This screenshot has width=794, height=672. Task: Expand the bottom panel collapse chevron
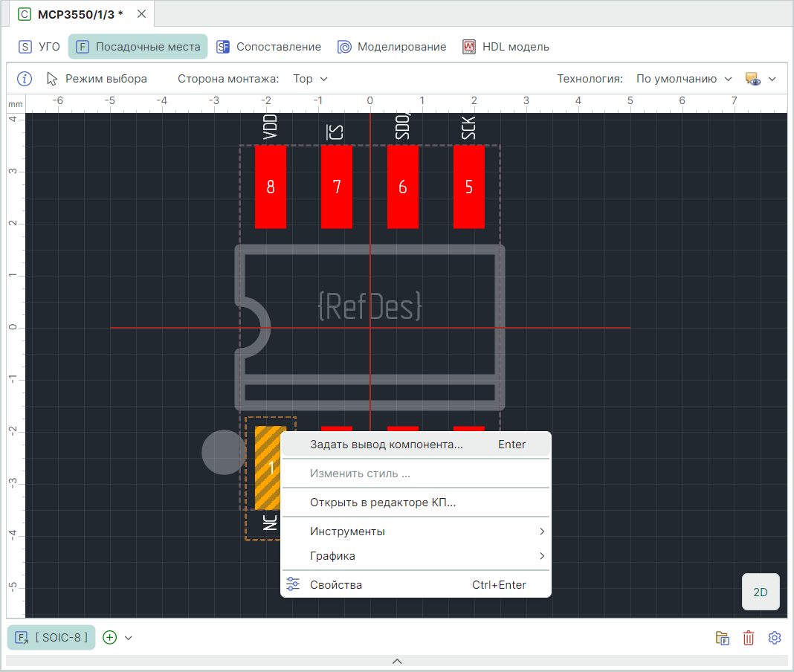pos(397,661)
